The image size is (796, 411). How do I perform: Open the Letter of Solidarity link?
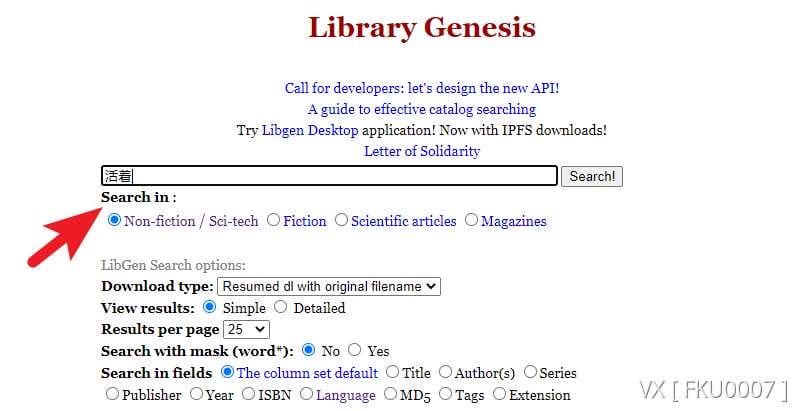point(422,151)
